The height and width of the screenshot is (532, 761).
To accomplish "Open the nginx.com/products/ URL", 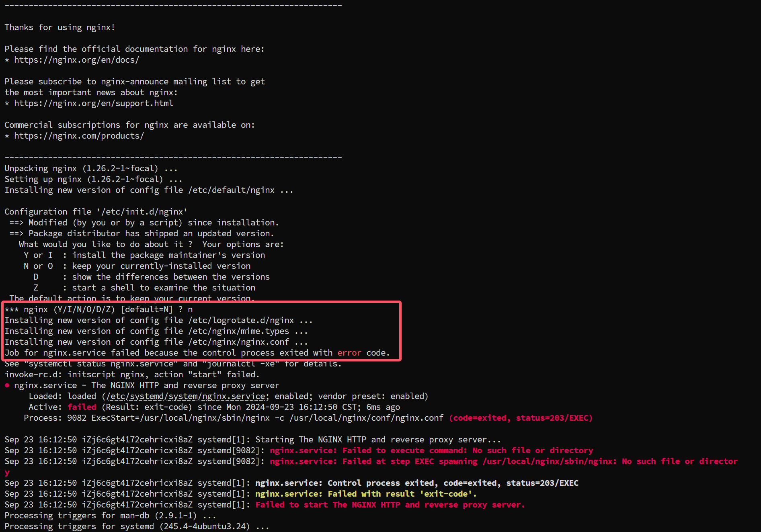I will point(79,136).
